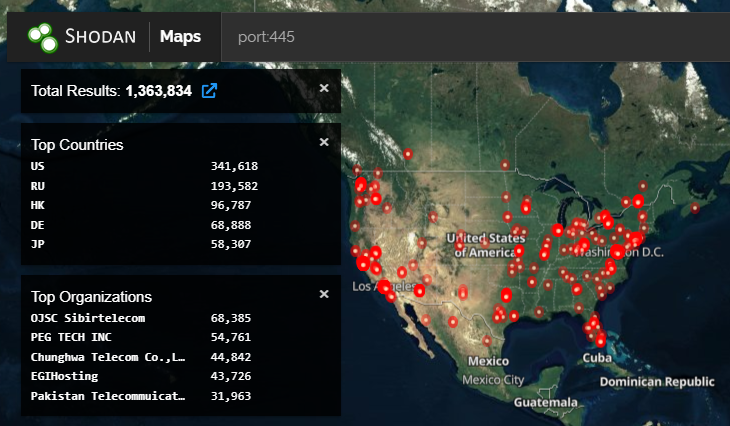730x426 pixels.
Task: Click the 31,963 Pakistan Telecom count
Action: click(x=231, y=396)
